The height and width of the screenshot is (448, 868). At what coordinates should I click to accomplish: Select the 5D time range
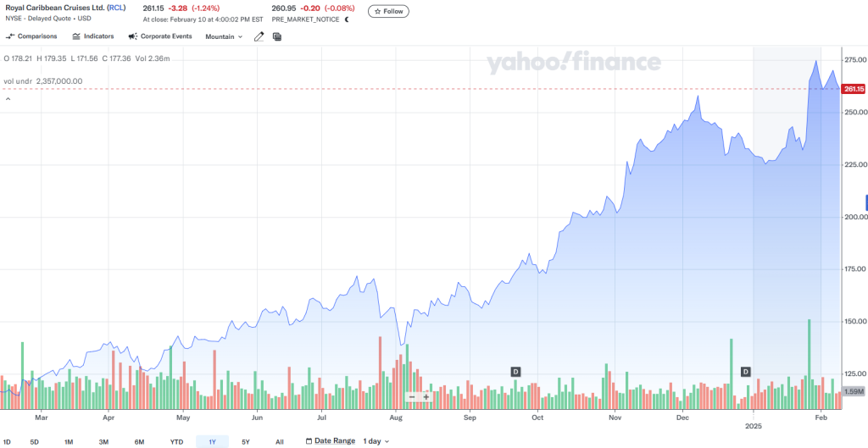(x=34, y=441)
